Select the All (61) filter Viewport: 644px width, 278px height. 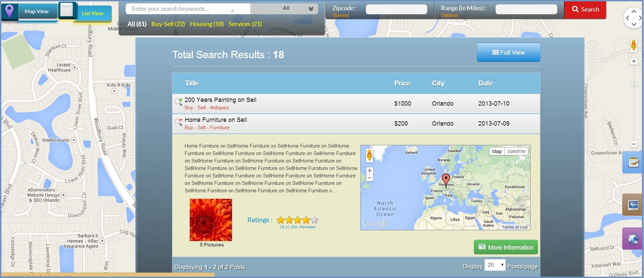(137, 24)
